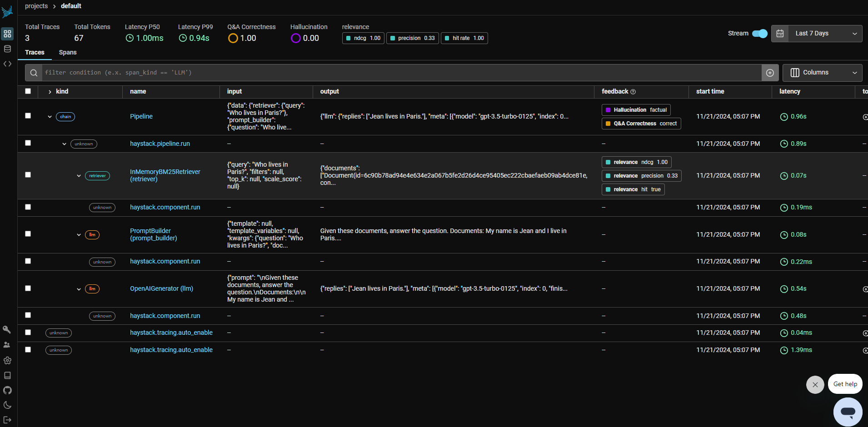Switch to the Spans tab
The width and height of the screenshot is (868, 427).
pos(68,53)
